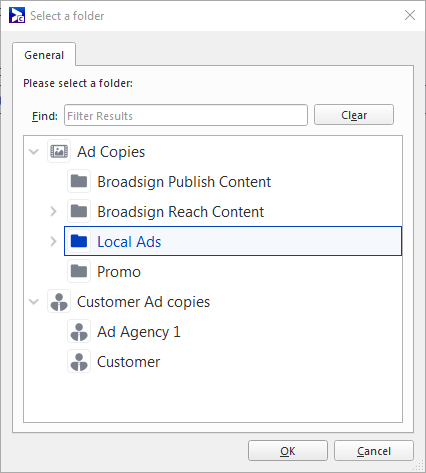Focus the Filter Results find field

pos(186,115)
